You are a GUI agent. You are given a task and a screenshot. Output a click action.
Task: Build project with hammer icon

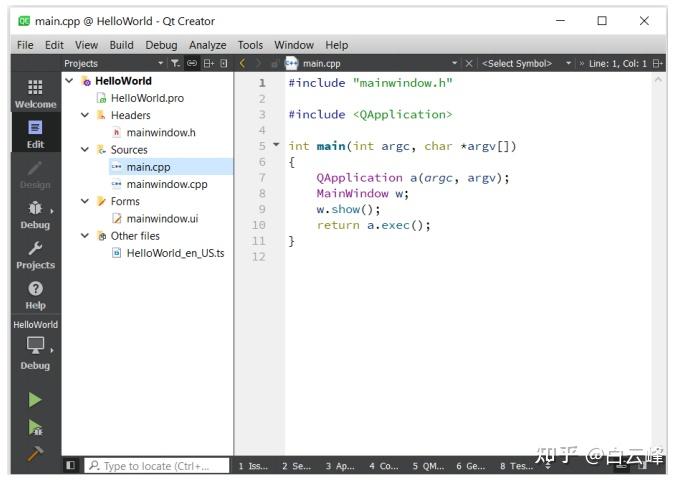click(x=35, y=454)
